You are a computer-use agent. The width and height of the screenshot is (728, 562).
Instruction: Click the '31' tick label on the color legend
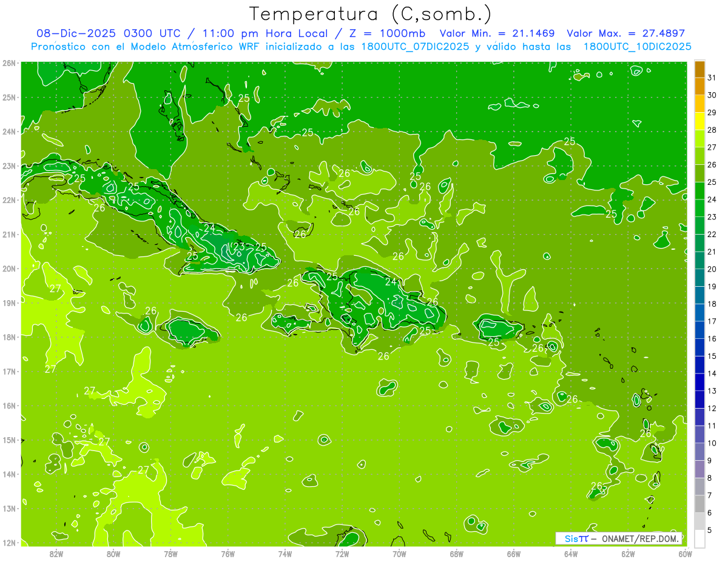coord(712,78)
